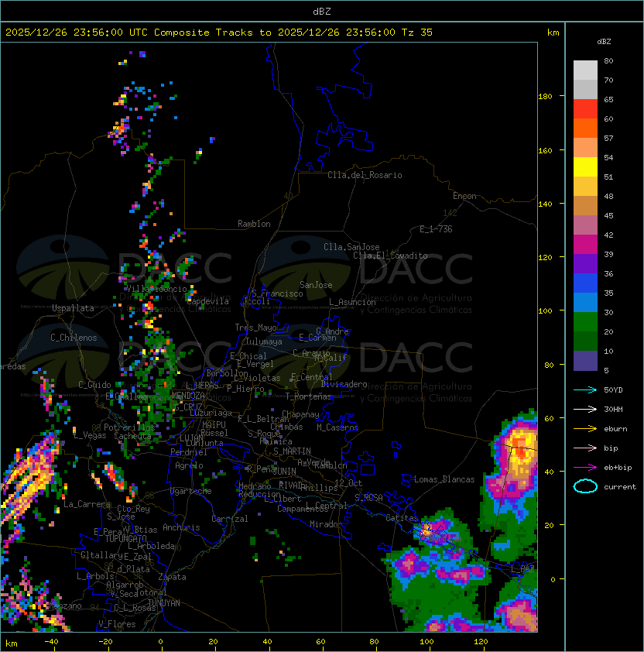Select the 'Anchoris' map label

(x=181, y=527)
